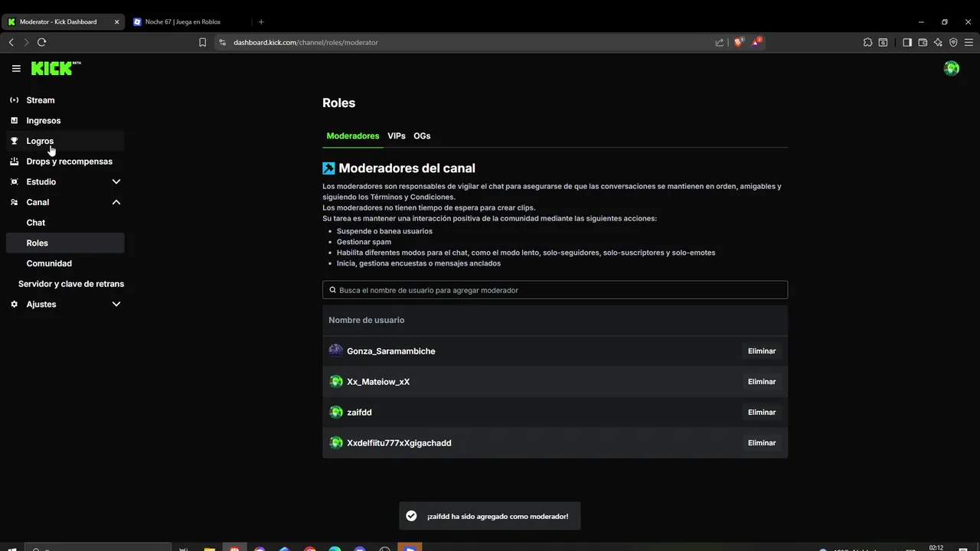Open the hamburger sidebar menu

pos(16,69)
